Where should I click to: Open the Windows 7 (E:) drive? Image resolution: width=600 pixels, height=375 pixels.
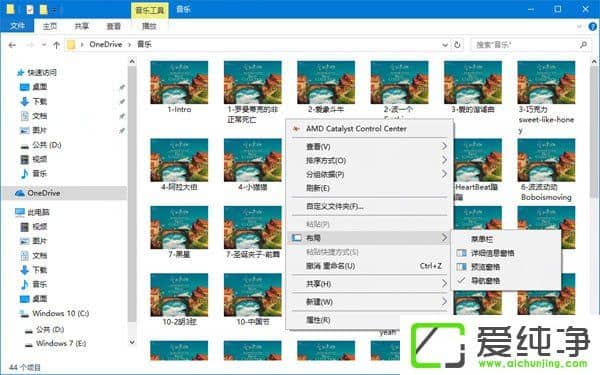point(55,344)
